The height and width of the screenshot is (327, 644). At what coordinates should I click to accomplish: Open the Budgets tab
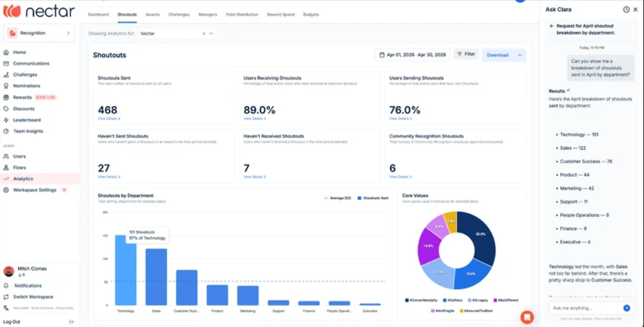coord(311,15)
